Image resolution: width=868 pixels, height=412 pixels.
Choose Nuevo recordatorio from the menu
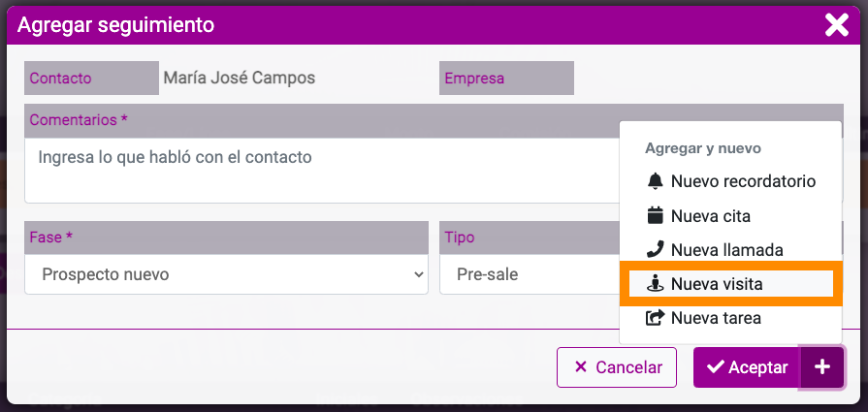(x=730, y=181)
